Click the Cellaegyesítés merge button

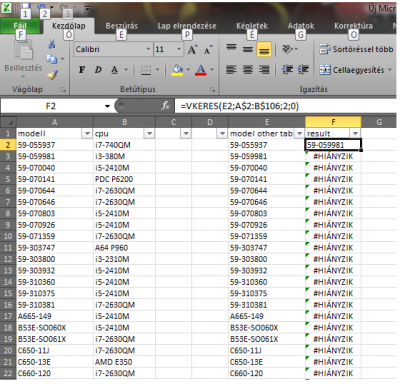[x=355, y=70]
